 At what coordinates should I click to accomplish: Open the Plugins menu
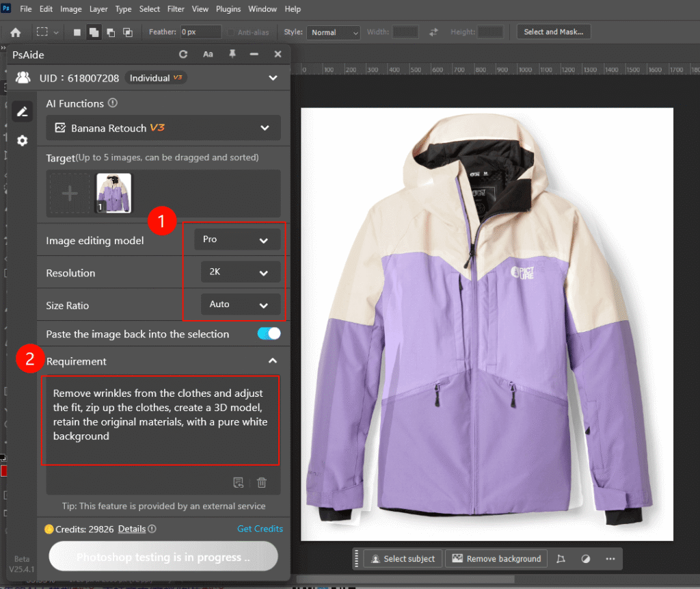pos(228,9)
